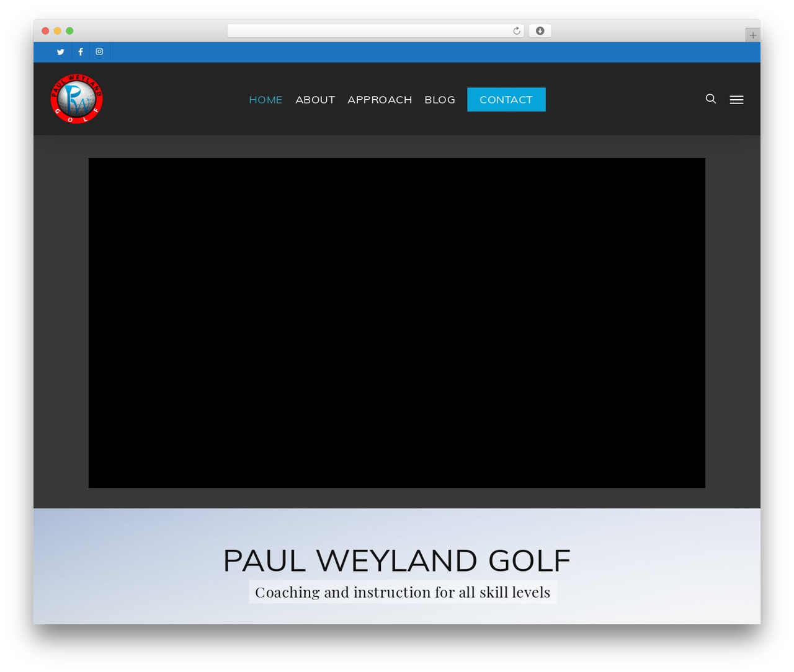Open the Approach page

tap(380, 100)
